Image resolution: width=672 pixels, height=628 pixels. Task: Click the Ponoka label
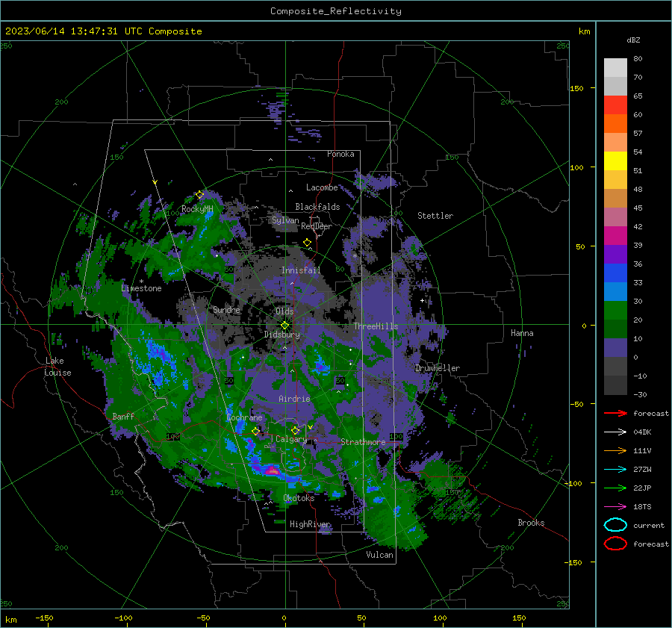pos(340,154)
